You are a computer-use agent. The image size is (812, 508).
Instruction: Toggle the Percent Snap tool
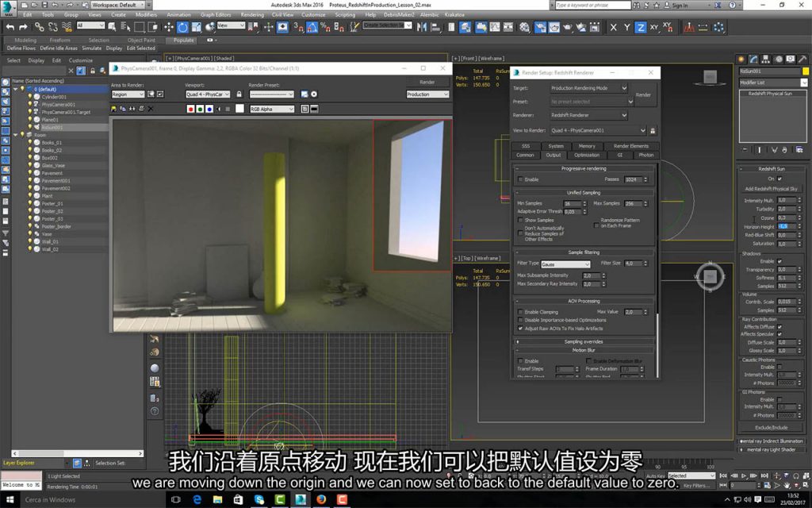point(325,27)
